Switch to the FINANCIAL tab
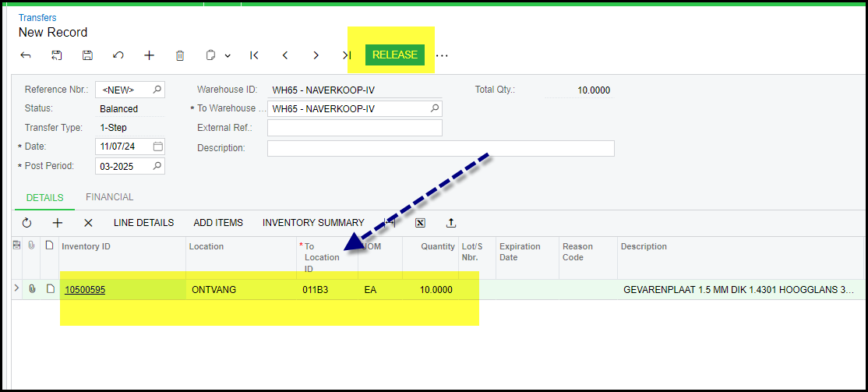 click(109, 197)
